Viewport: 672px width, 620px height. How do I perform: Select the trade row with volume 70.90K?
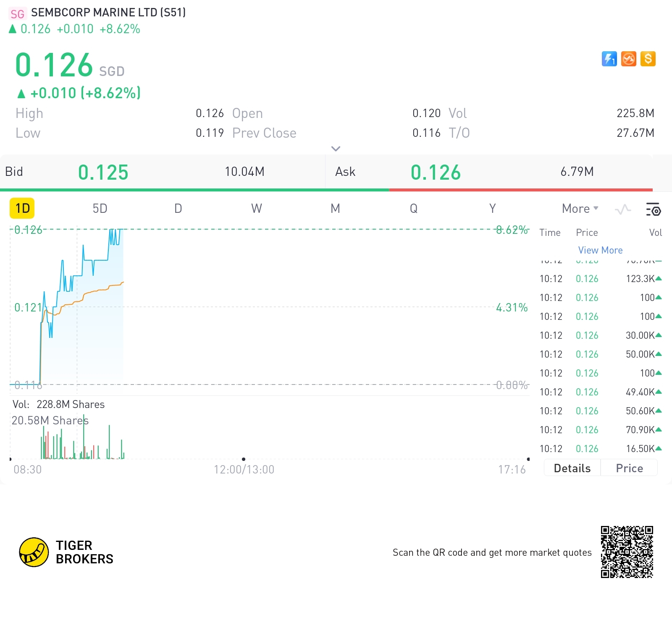pos(601,430)
